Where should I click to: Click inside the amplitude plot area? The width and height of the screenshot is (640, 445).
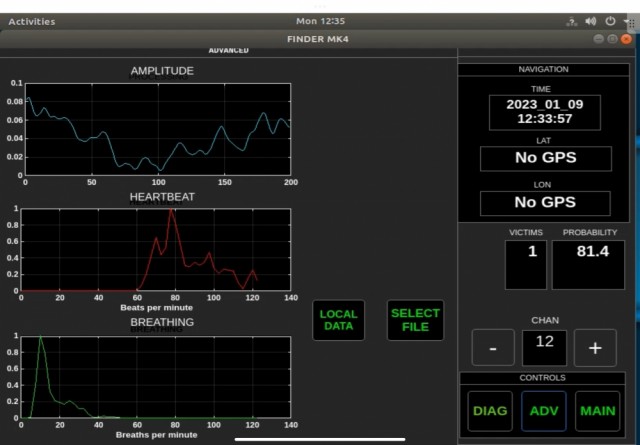click(x=158, y=129)
